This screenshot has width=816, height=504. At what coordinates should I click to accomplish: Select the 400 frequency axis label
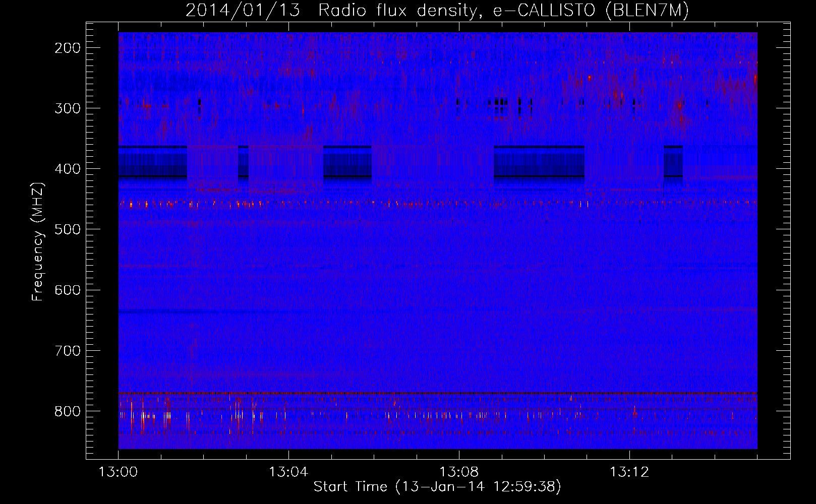(68, 169)
